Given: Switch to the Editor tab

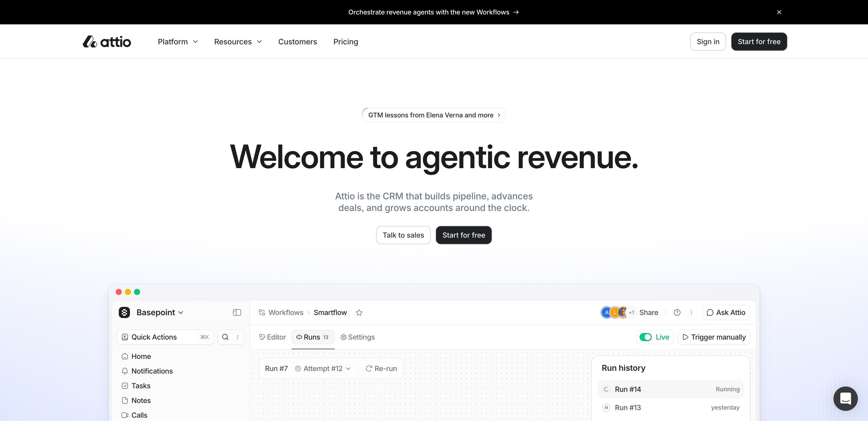Looking at the screenshot, I should click(272, 337).
